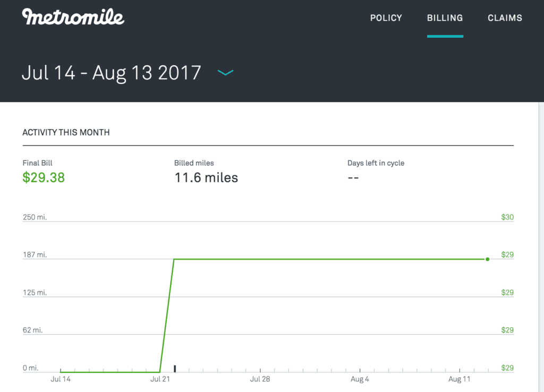Click the 11.6 miles billed value
This screenshot has height=392, width=544.
pos(206,177)
